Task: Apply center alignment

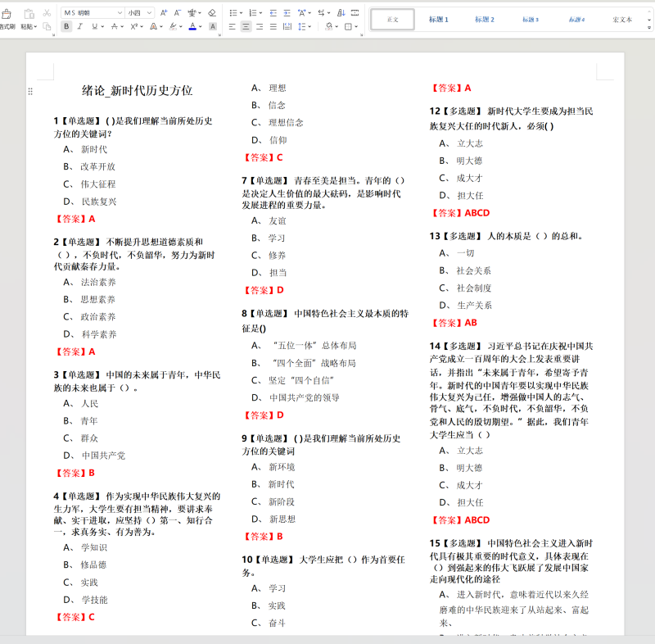Action: [246, 27]
